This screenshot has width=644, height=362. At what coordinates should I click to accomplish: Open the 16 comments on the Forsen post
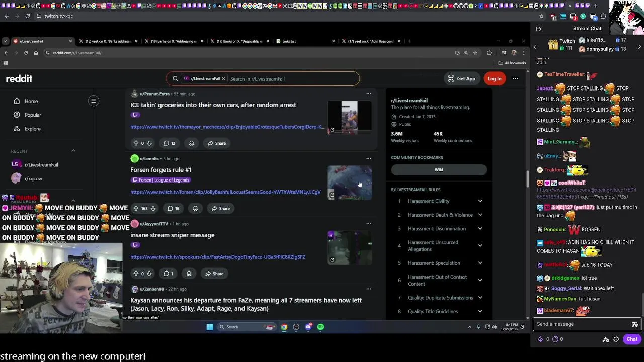click(x=173, y=208)
